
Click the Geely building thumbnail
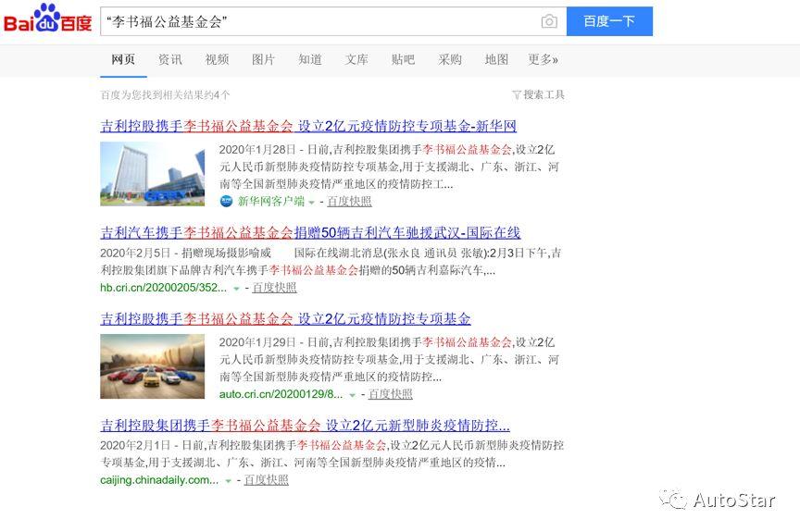pos(152,174)
